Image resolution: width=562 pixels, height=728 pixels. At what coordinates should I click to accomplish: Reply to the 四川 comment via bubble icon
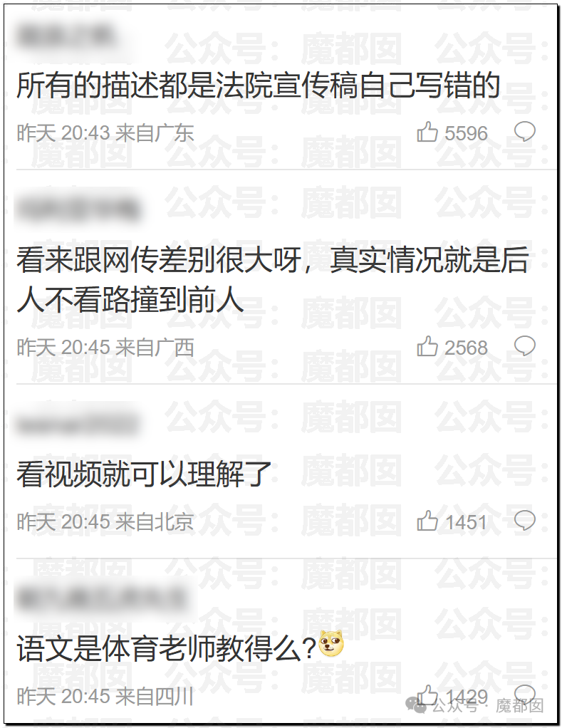pos(525,694)
